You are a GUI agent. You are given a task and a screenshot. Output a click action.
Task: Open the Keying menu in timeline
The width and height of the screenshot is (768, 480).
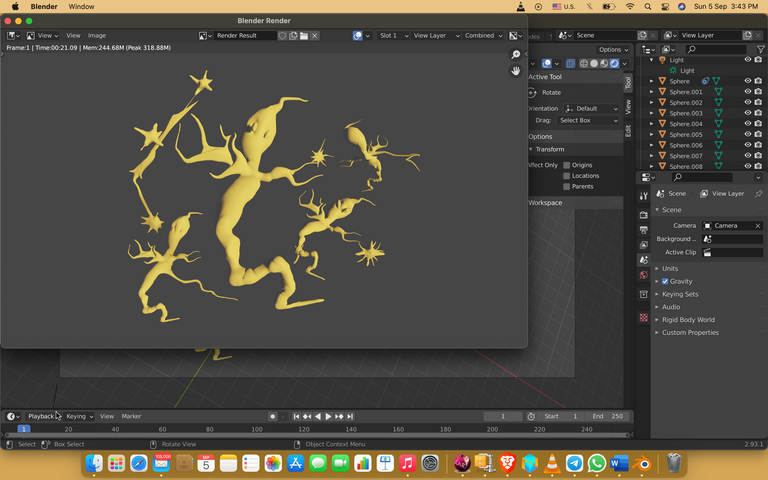pyautogui.click(x=79, y=416)
